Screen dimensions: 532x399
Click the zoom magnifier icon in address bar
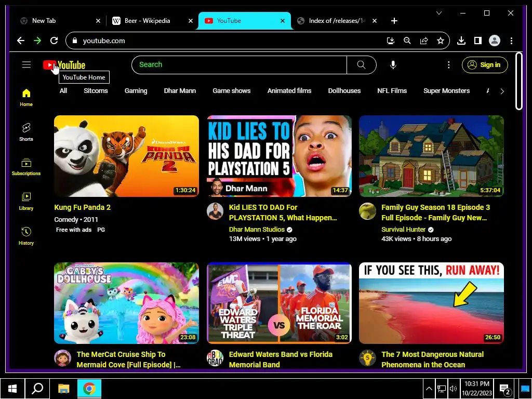407,41
